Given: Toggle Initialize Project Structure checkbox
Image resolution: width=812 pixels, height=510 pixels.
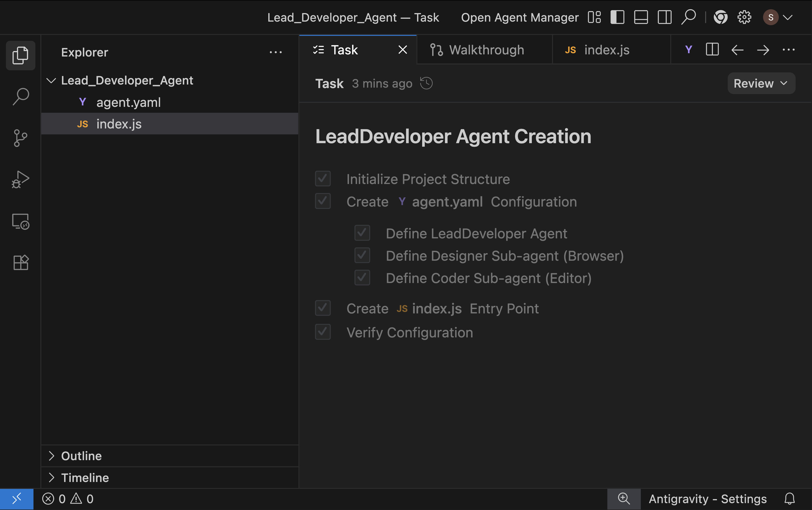Looking at the screenshot, I should point(323,179).
